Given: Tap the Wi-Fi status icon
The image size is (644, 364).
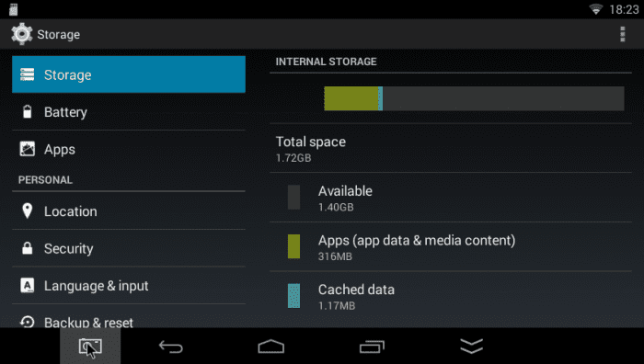Looking at the screenshot, I should pyautogui.click(x=595, y=9).
